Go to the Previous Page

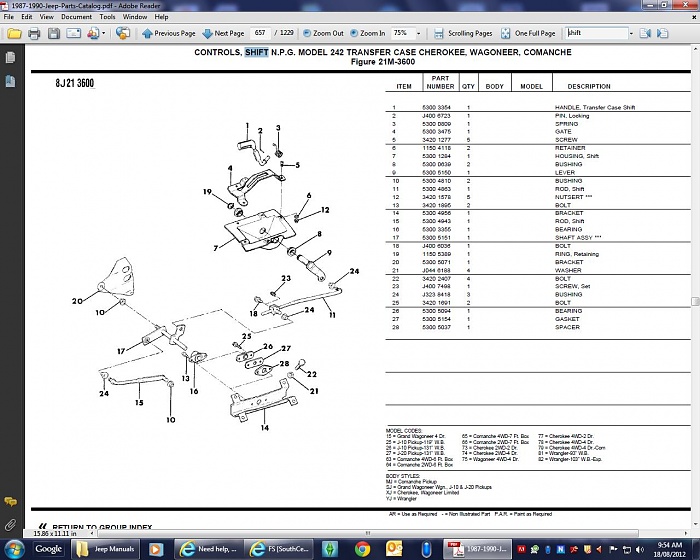point(169,33)
